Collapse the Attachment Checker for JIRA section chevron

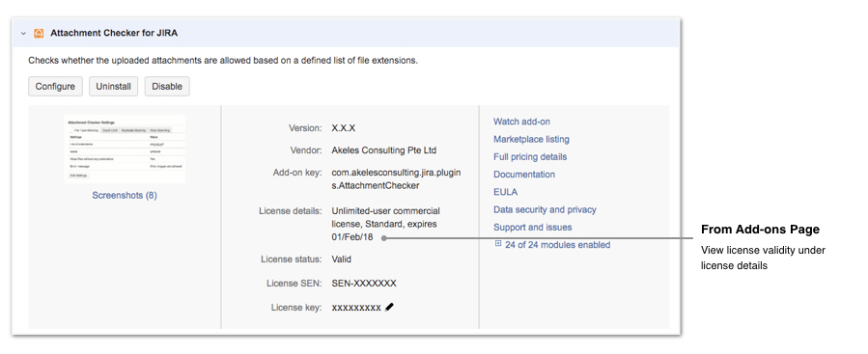tap(23, 33)
